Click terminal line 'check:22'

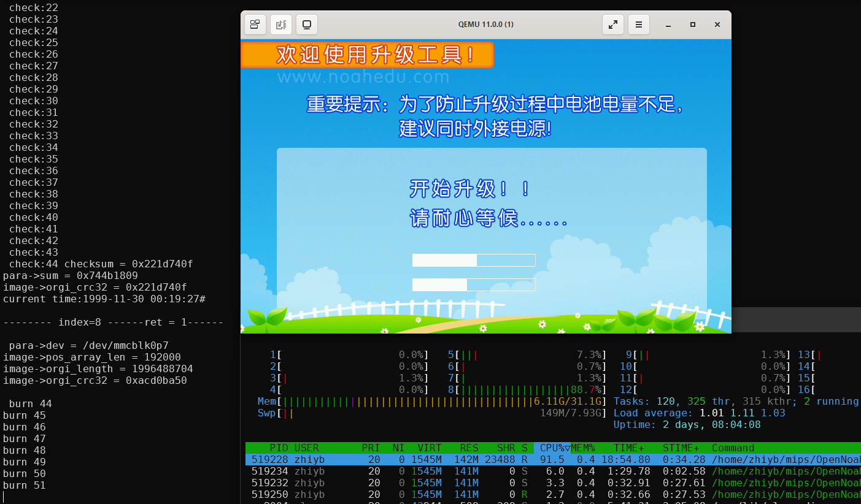[x=33, y=7]
